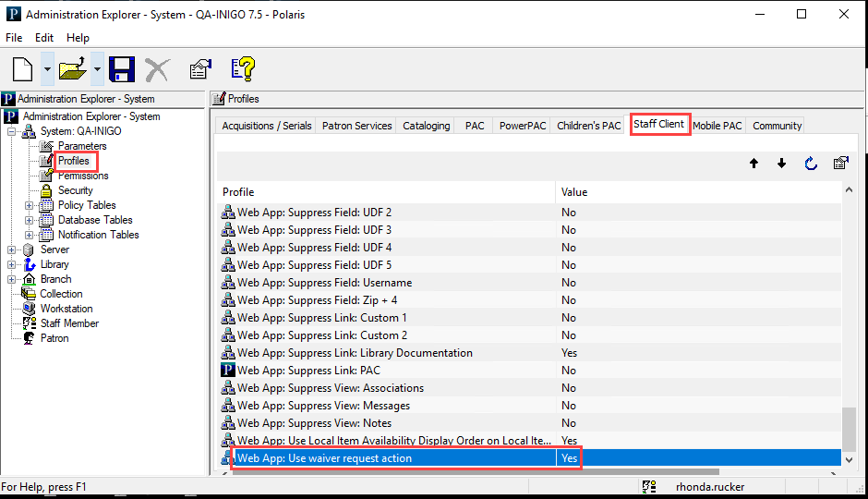
Task: Open the Help menu
Action: [x=78, y=38]
